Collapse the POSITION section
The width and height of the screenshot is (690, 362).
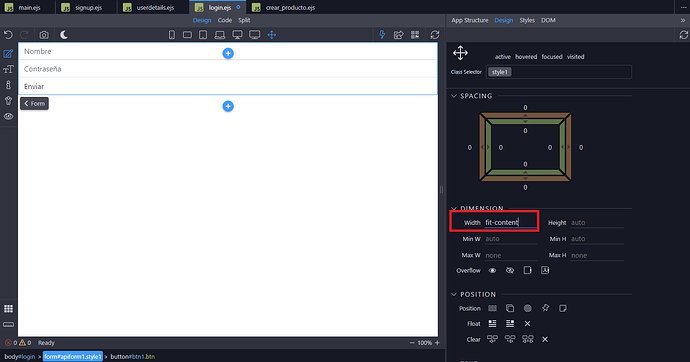coord(454,294)
